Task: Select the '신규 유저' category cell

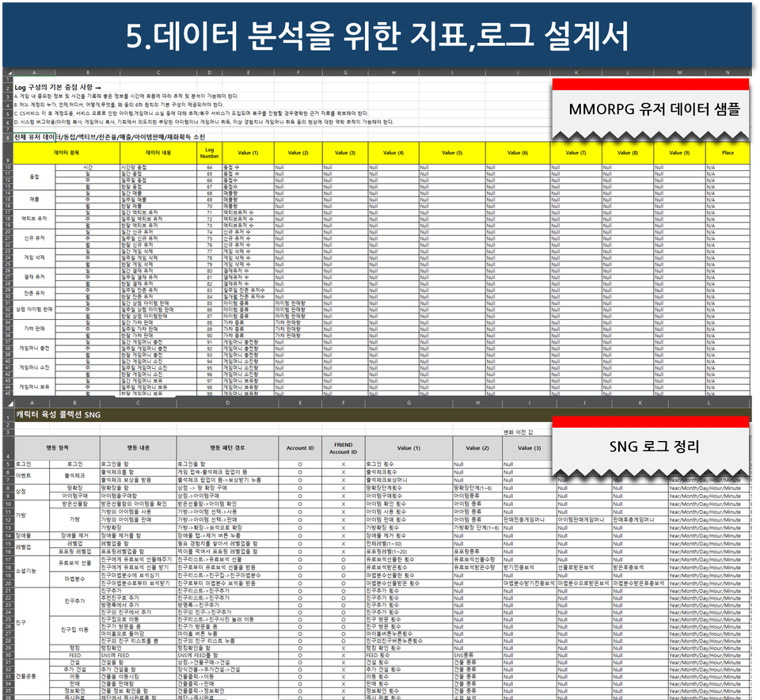Action: (34, 238)
